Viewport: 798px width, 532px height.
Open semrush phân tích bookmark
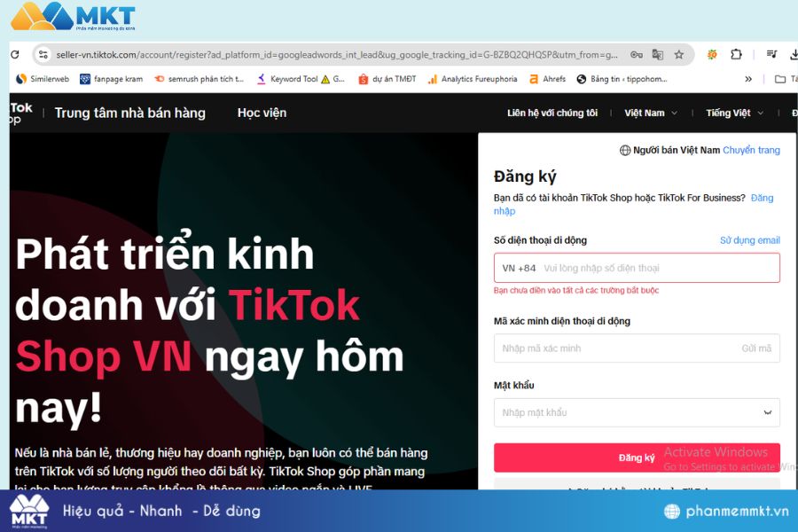[199, 79]
